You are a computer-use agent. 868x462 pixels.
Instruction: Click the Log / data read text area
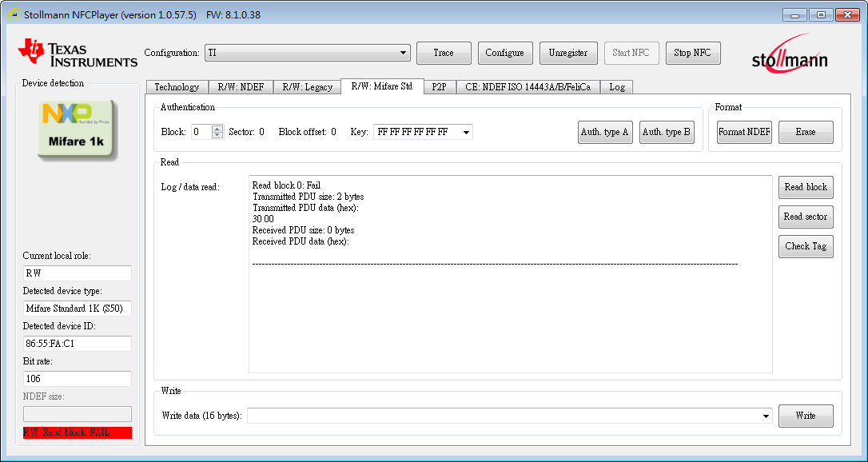pos(511,274)
